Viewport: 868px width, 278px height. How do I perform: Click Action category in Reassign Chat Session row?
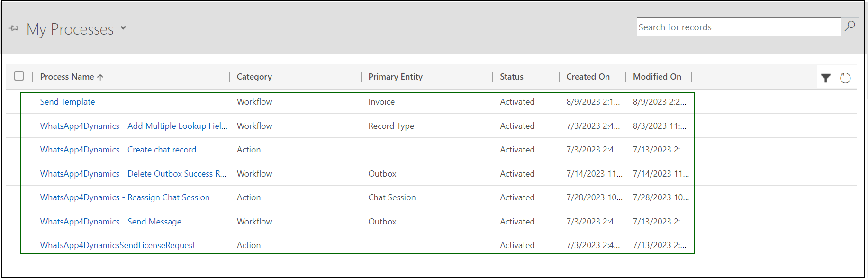(249, 197)
